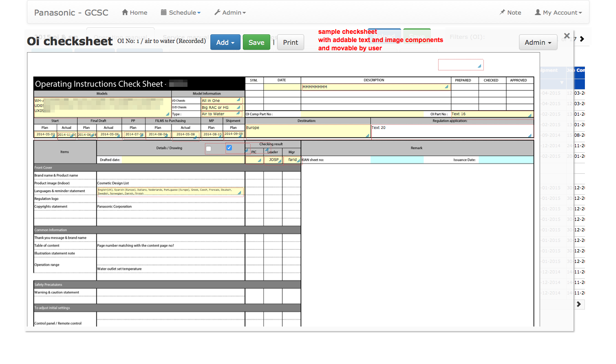Click the green Save button

point(256,43)
